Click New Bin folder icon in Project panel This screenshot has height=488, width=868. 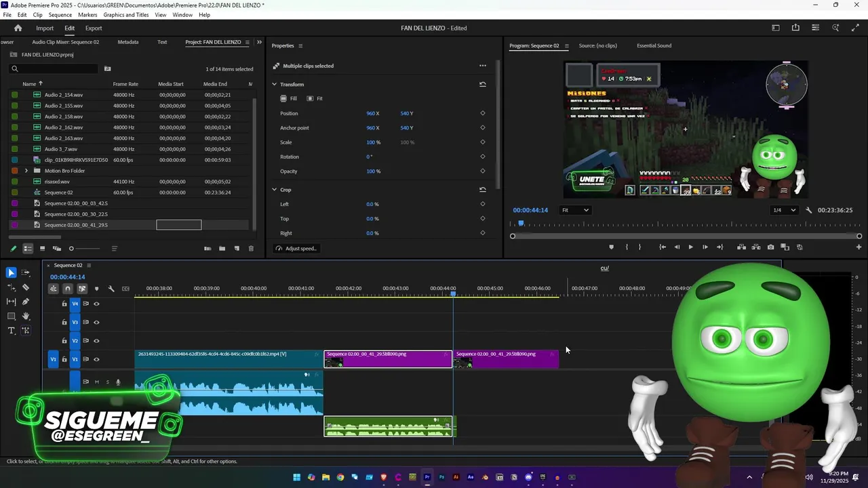pos(222,249)
